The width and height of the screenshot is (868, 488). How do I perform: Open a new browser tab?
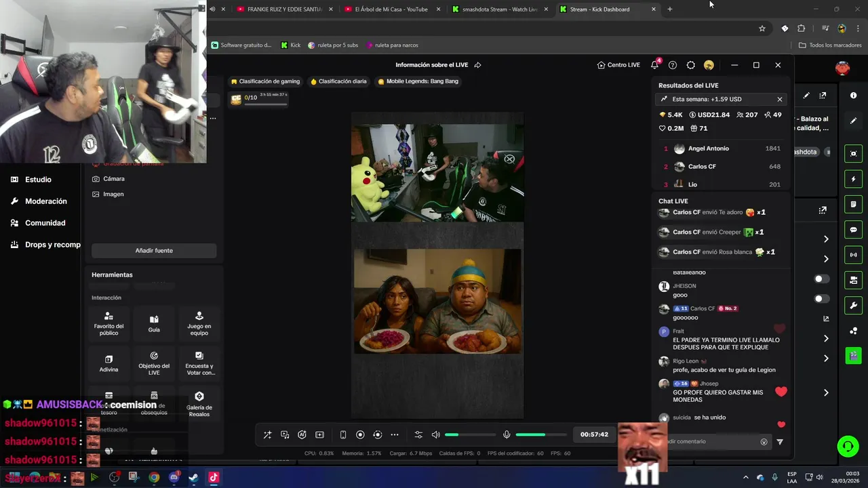click(670, 9)
